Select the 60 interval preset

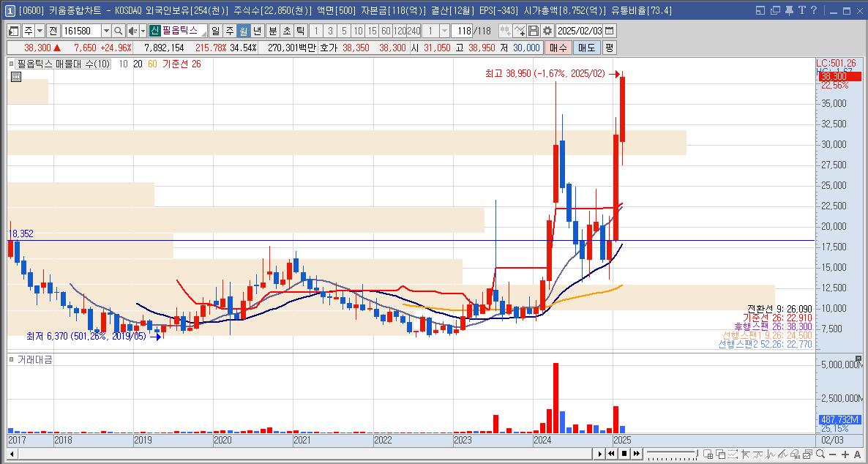[x=386, y=31]
